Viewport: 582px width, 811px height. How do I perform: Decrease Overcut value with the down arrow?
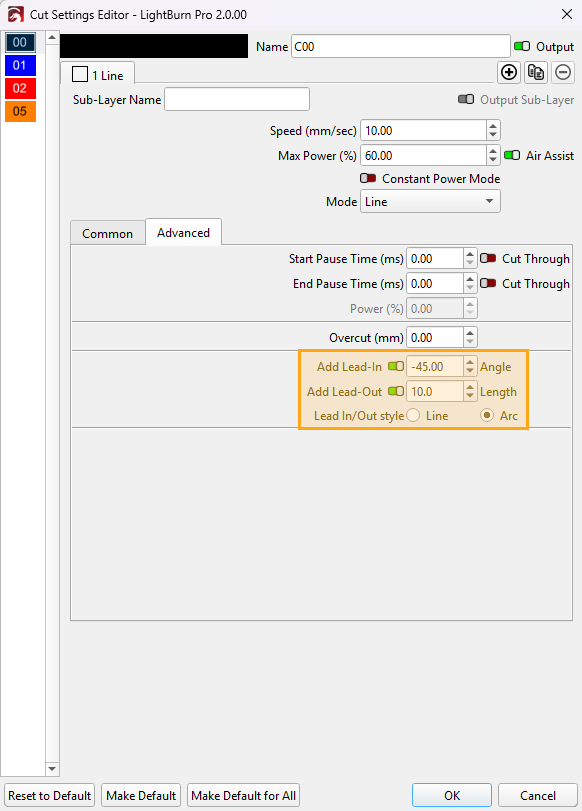click(x=470, y=342)
